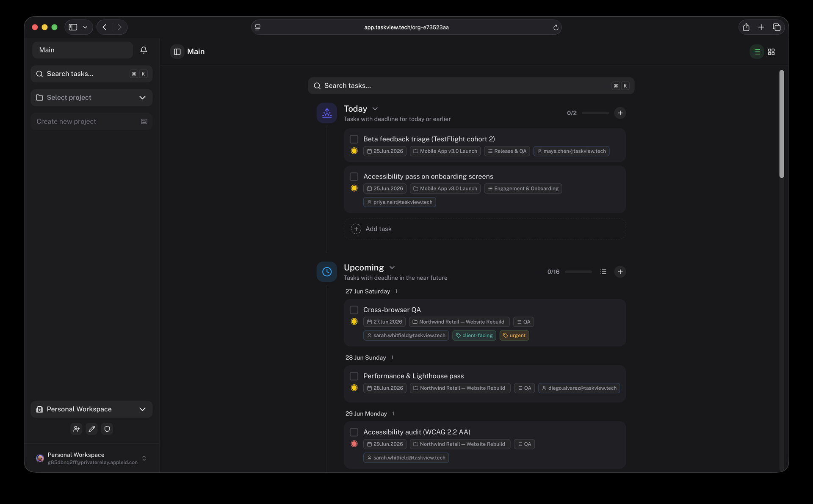
Task: Add a task to Upcoming with plus
Action: 620,272
